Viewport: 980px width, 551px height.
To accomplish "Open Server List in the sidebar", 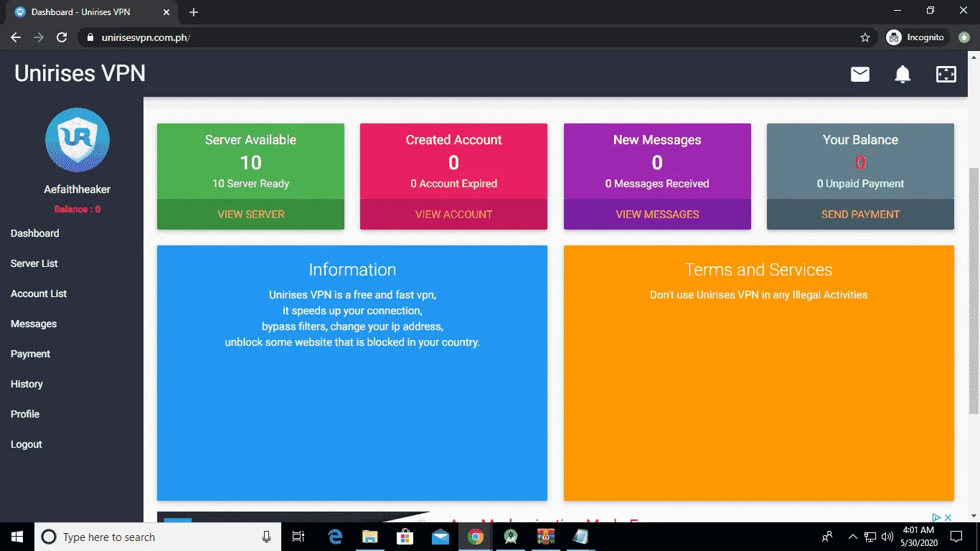I will click(x=34, y=263).
